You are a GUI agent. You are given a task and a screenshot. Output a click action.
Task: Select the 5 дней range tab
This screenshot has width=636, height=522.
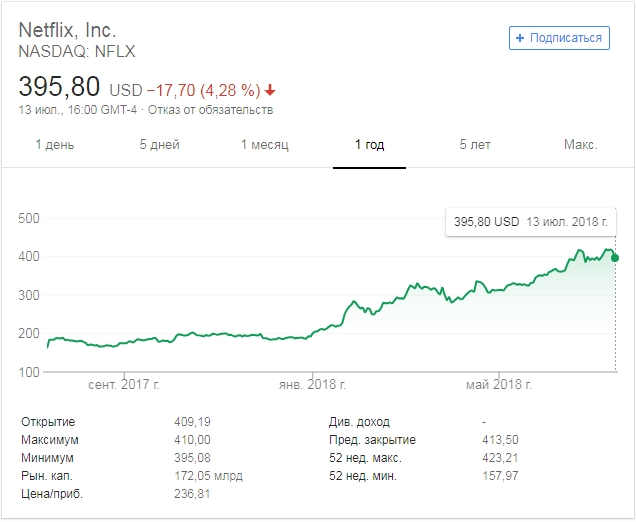pyautogui.click(x=160, y=145)
